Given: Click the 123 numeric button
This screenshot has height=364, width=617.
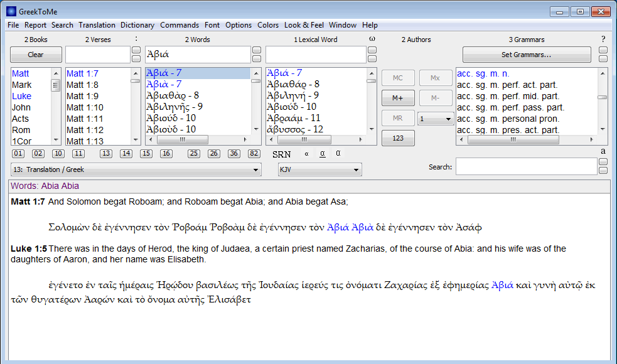Looking at the screenshot, I should point(398,137).
